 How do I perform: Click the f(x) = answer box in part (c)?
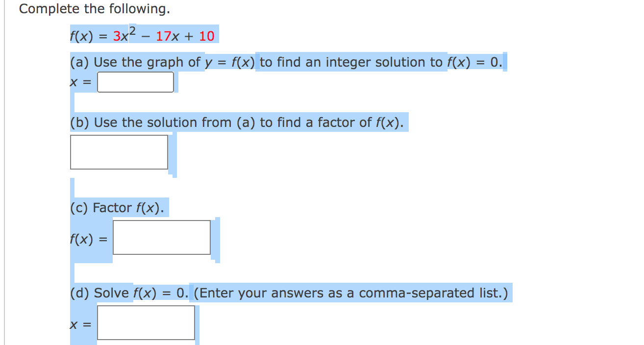click(162, 238)
